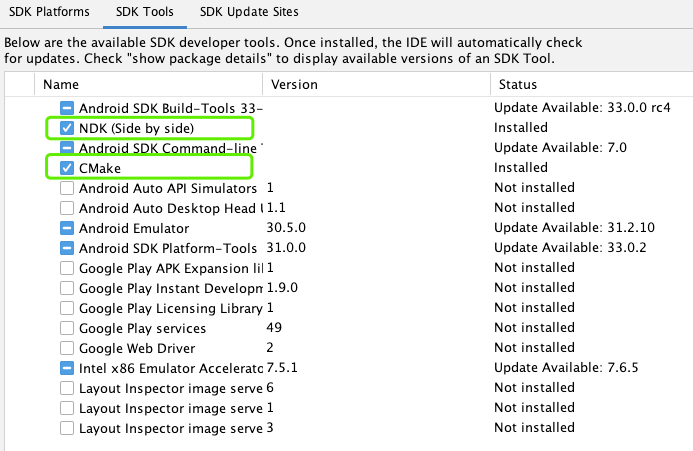Enable Google Play Licensing Library checkbox
This screenshot has width=693, height=451.
coord(67,308)
